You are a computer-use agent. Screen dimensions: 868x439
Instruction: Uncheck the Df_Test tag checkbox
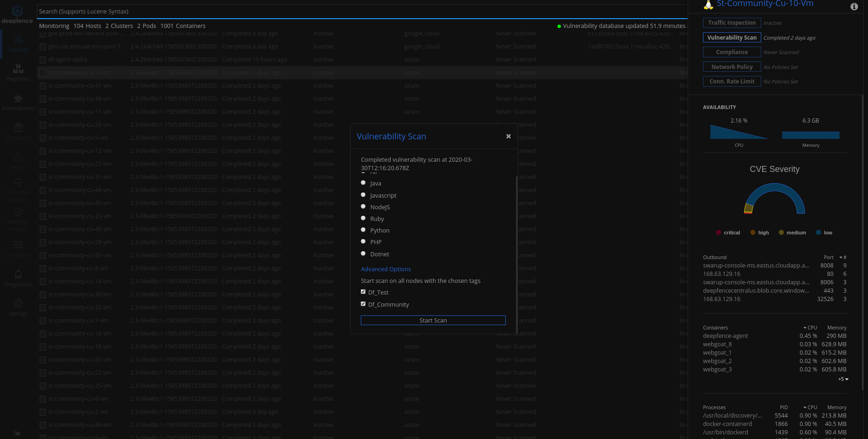point(363,292)
